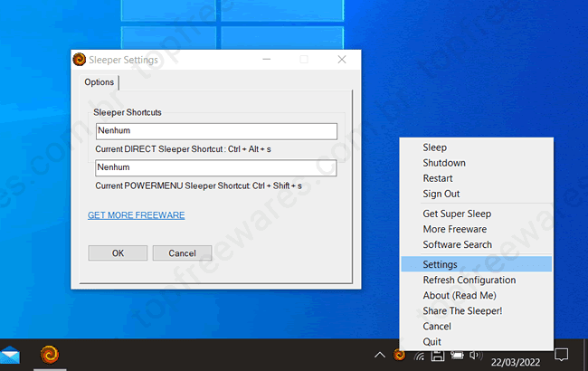Select Sleep in the context menu
The image size is (588, 371).
click(x=434, y=147)
